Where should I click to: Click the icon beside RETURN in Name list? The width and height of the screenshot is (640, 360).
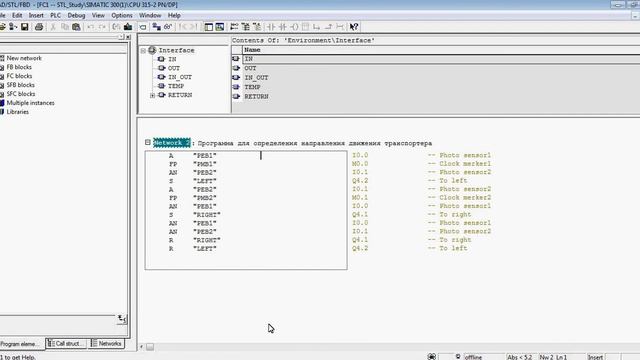tap(236, 96)
